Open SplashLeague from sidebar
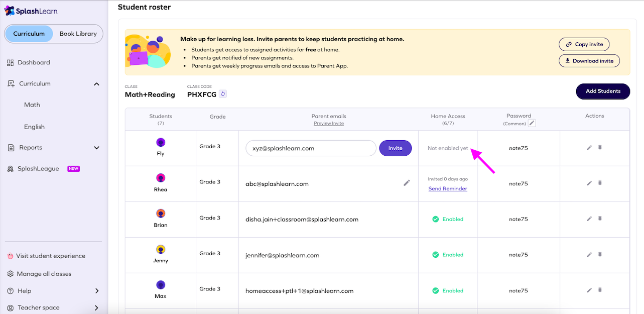This screenshot has height=314, width=644. 38,169
